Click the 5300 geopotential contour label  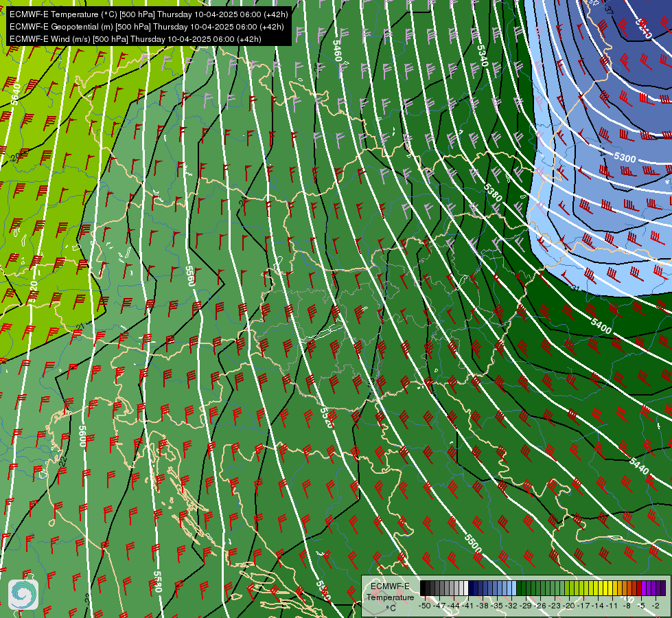625,157
